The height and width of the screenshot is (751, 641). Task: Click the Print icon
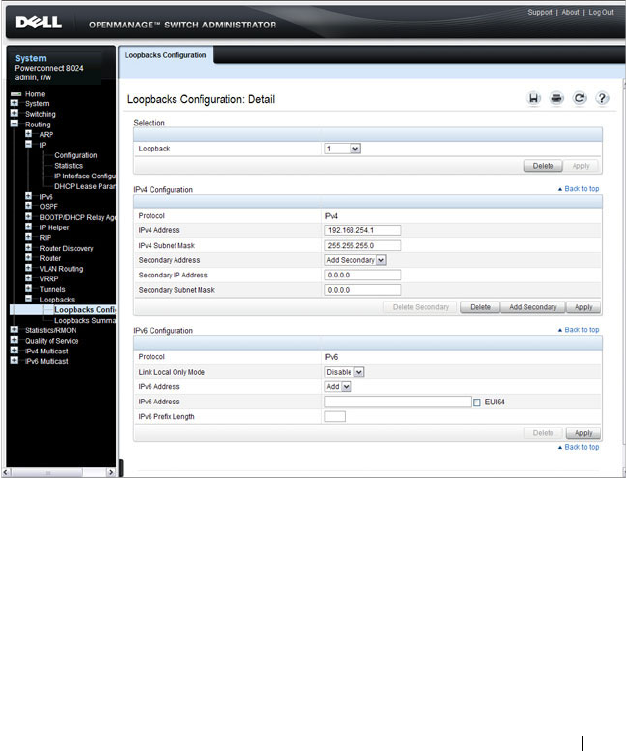556,98
